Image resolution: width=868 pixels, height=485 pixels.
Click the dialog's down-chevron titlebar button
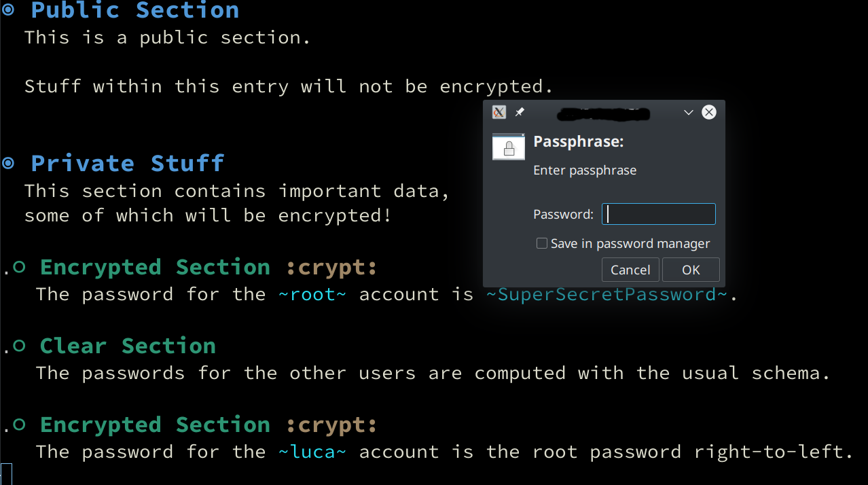click(x=688, y=113)
